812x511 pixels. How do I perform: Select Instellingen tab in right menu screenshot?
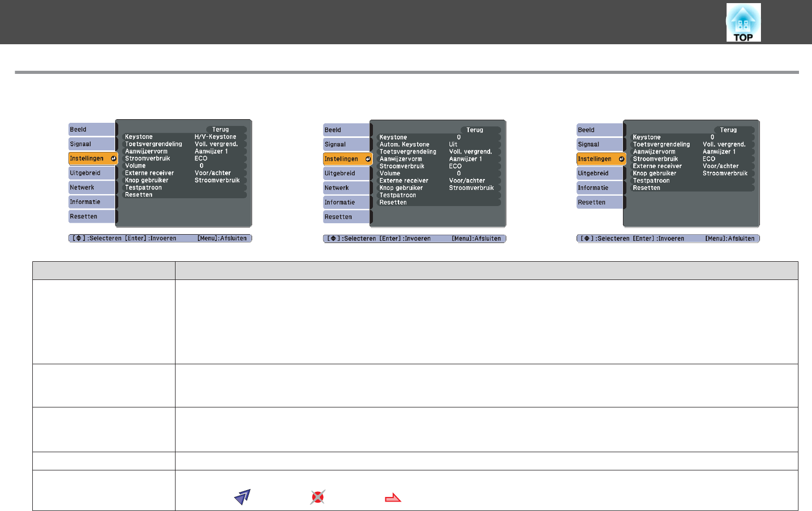click(x=601, y=159)
